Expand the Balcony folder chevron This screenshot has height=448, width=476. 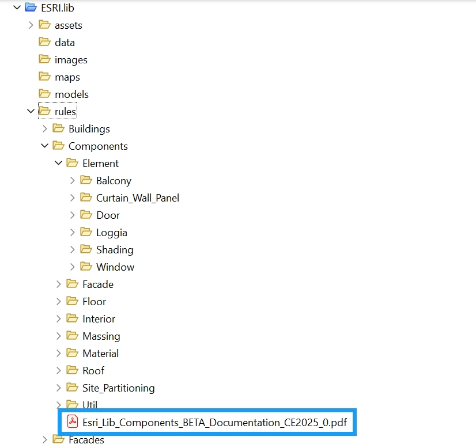click(72, 180)
